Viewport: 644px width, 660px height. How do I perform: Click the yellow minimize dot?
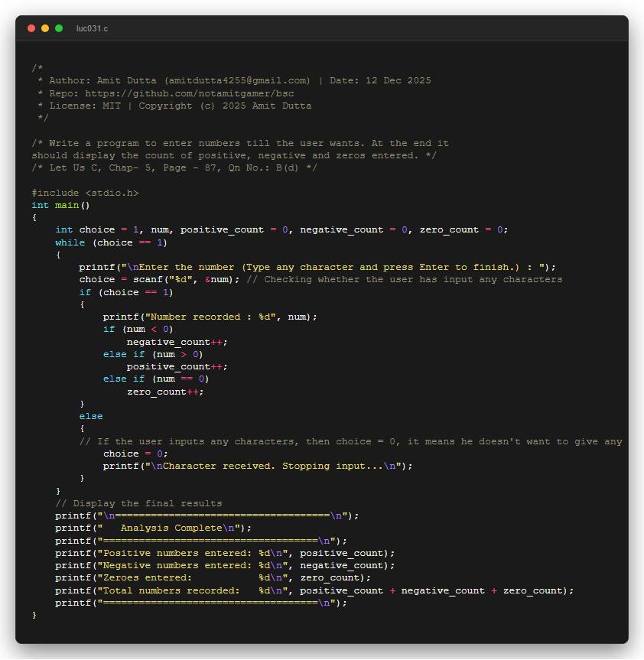(45, 28)
